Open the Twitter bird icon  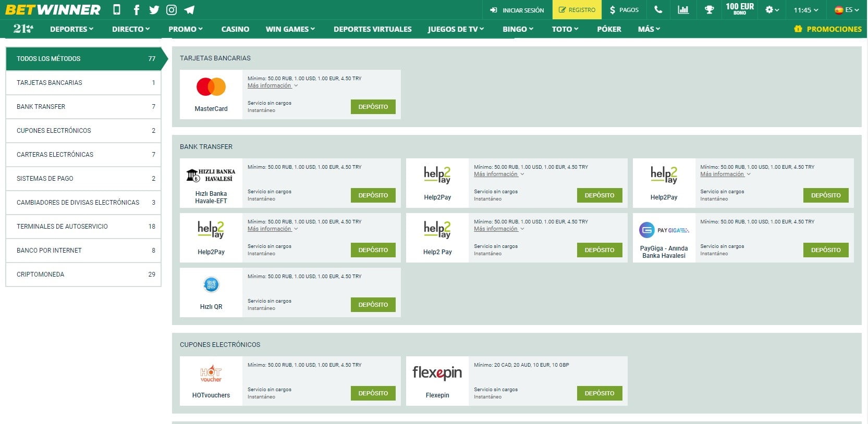(154, 10)
